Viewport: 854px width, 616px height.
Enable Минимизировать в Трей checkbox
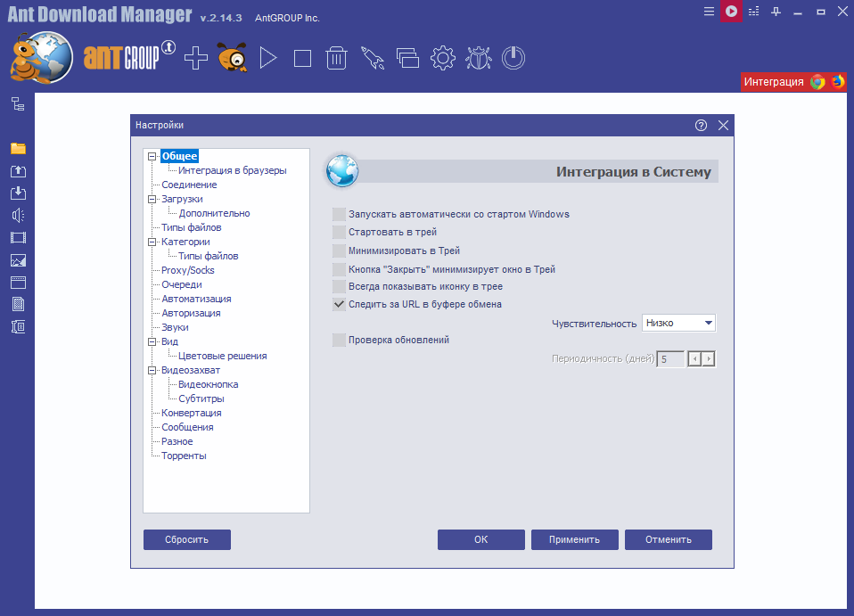click(x=339, y=251)
